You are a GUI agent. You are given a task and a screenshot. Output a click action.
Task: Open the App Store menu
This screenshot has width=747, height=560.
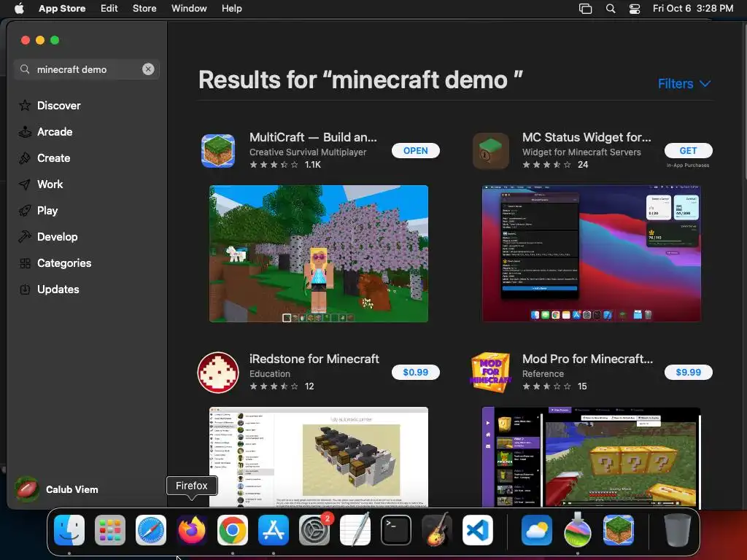(x=62, y=9)
